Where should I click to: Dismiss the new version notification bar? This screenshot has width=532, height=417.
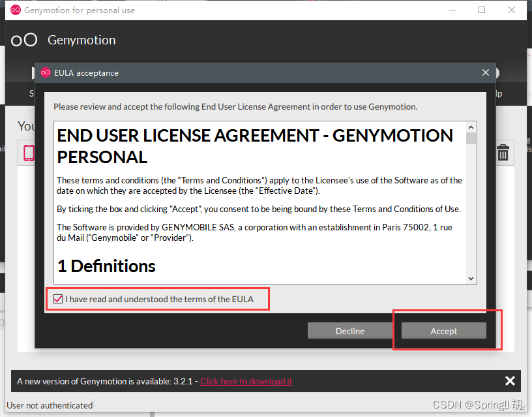510,381
